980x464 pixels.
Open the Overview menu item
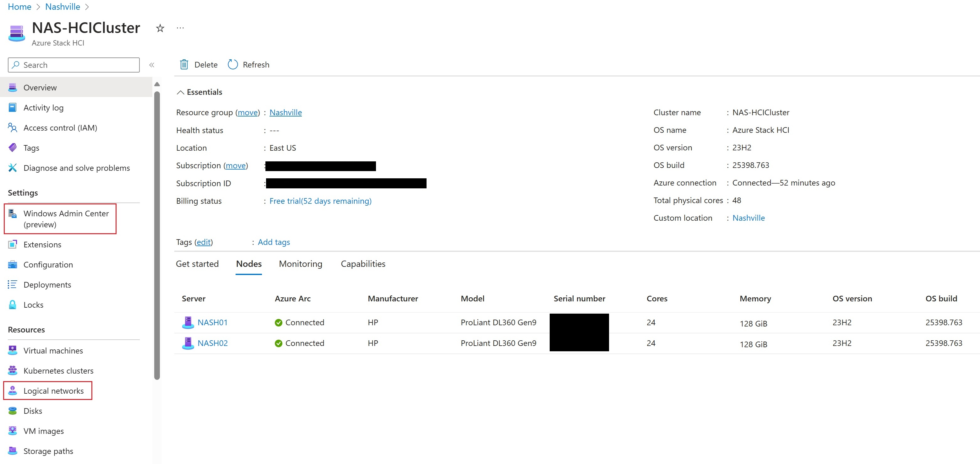[76, 88]
